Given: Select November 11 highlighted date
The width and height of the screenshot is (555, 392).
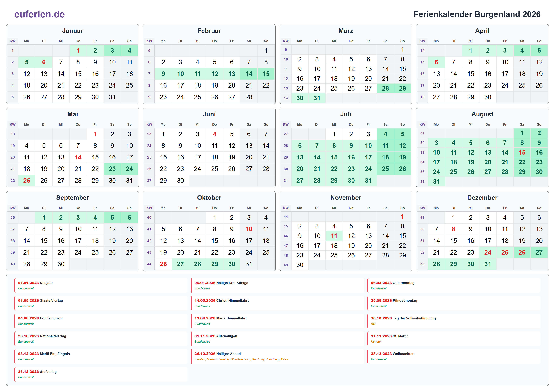Looking at the screenshot, I should click(x=334, y=236).
